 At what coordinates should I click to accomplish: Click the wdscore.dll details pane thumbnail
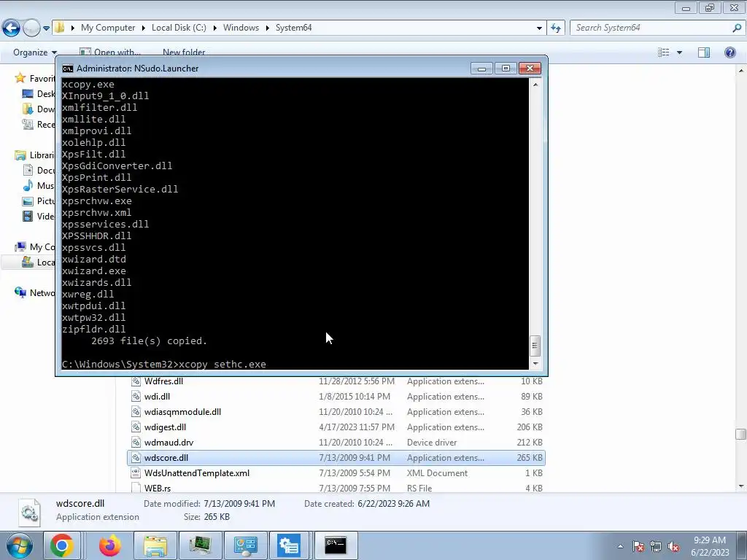point(29,513)
